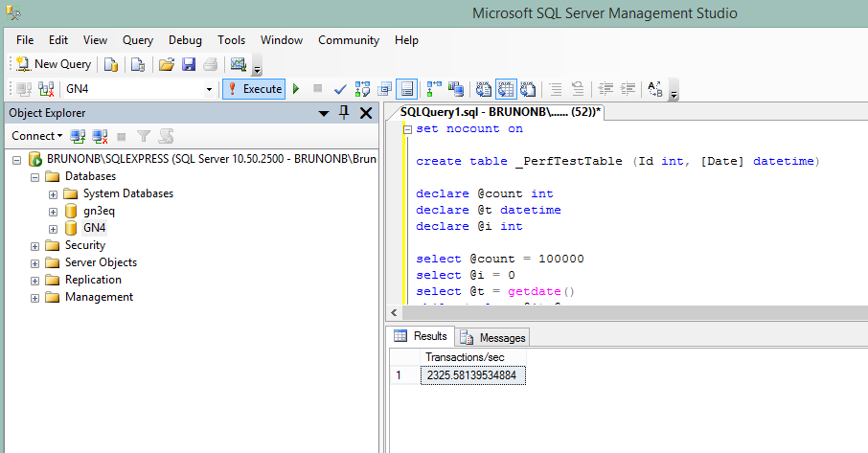Click Database Engine Query icon
Screen dimensions: 868x453
click(x=111, y=65)
